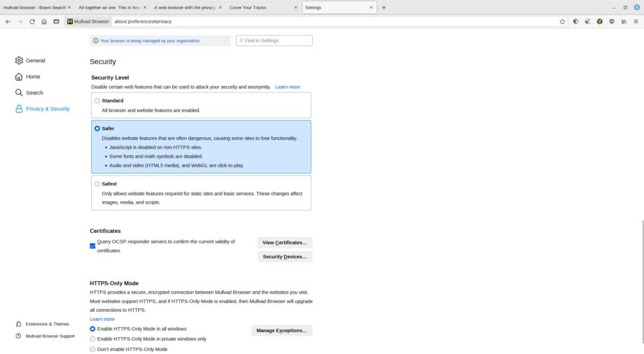This screenshot has height=354, width=644.
Task: Open the library bookshelf icon in toolbar
Action: coord(624,21)
